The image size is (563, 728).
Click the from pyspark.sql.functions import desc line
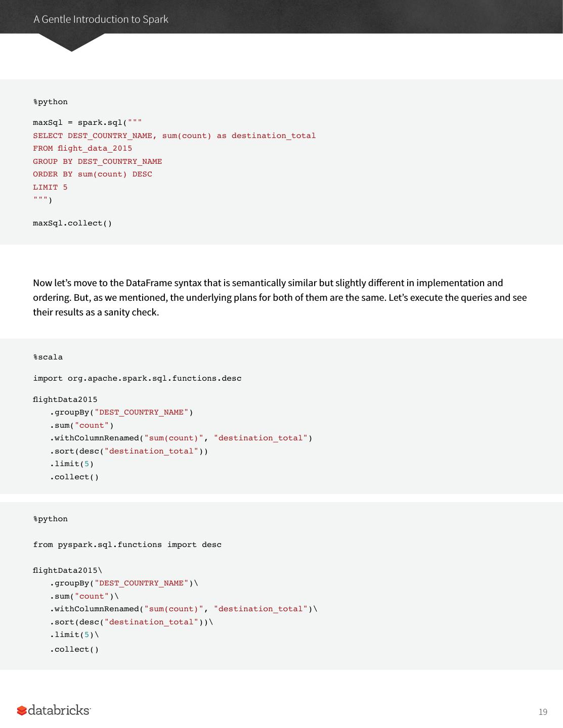(127, 545)
